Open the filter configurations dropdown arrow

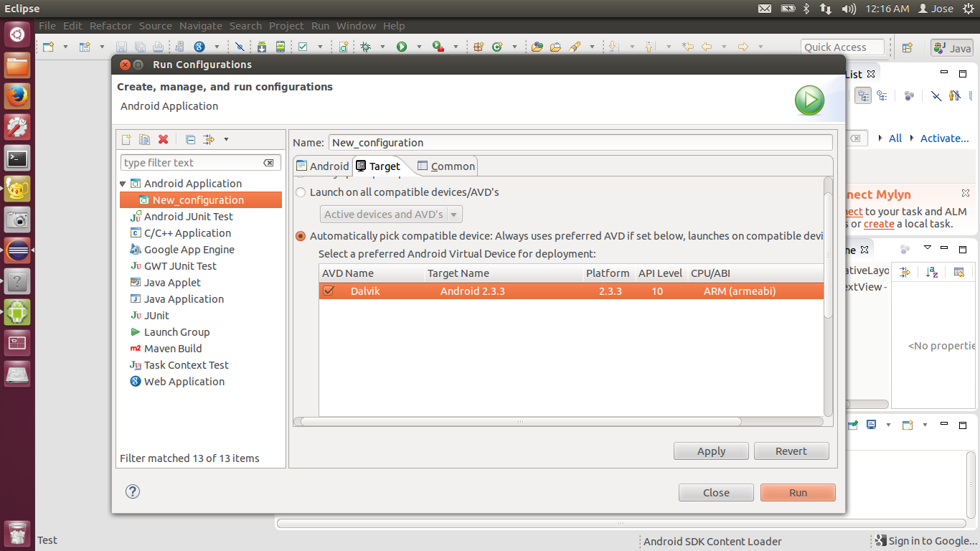(x=226, y=139)
